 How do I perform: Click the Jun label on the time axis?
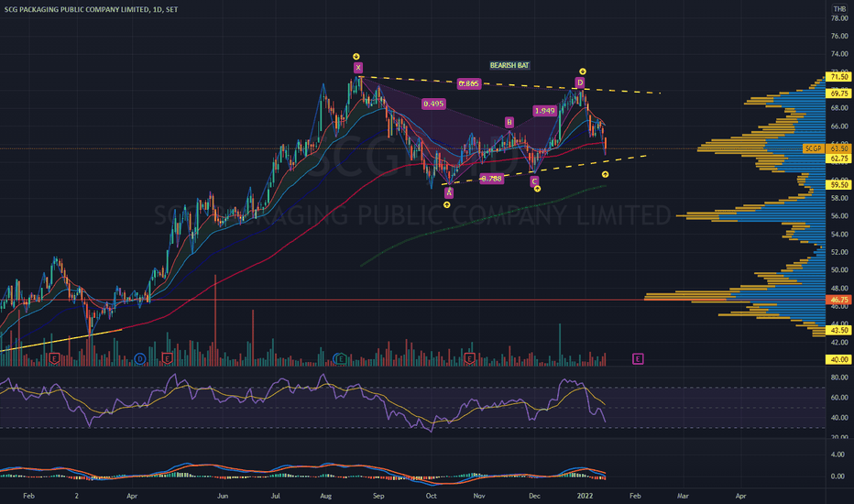pyautogui.click(x=223, y=496)
